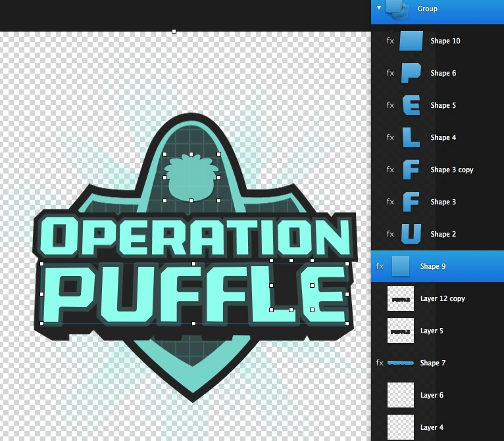Collapse the Group layer folder
Viewport: 504px width, 441px height.
coord(379,7)
